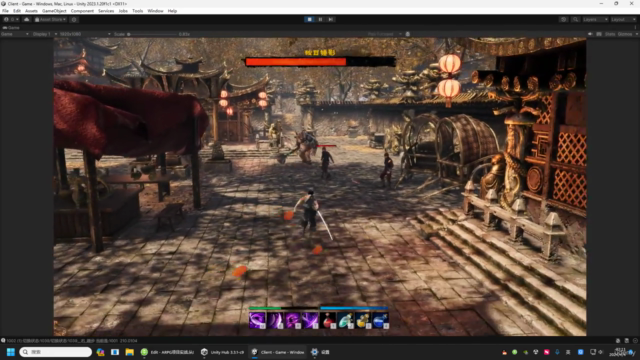The width and height of the screenshot is (640, 360).
Task: Open the GameObject menu
Action: (x=54, y=11)
